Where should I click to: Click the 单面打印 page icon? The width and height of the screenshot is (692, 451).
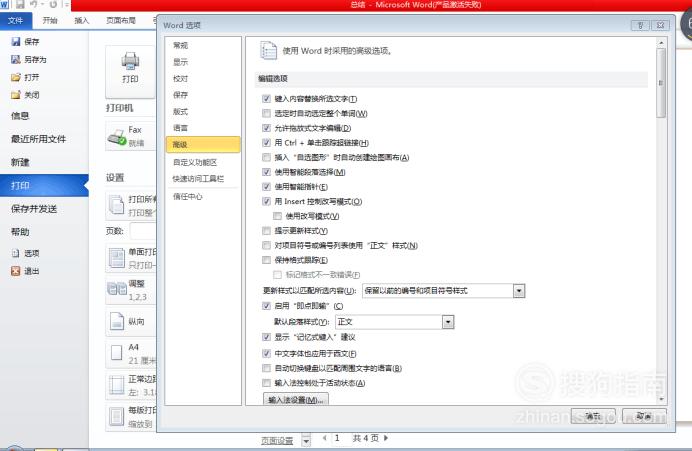coord(117,258)
